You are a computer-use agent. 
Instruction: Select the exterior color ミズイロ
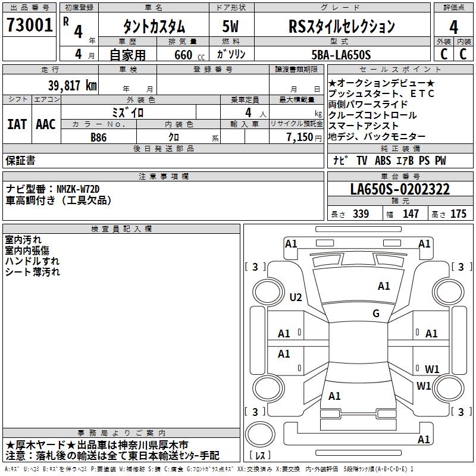127,112
